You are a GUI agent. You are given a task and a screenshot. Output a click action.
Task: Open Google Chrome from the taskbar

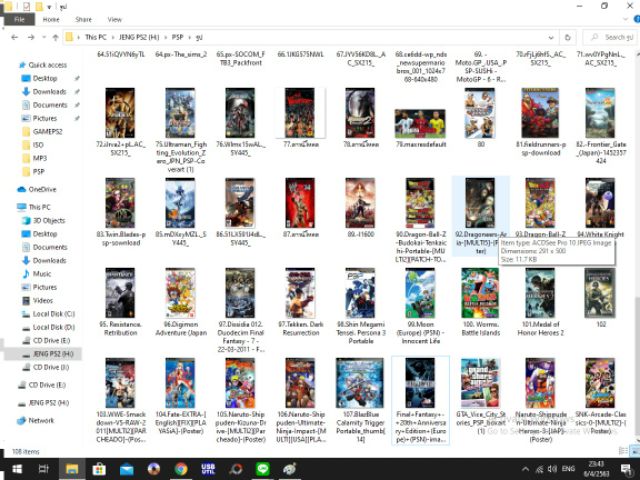181,468
